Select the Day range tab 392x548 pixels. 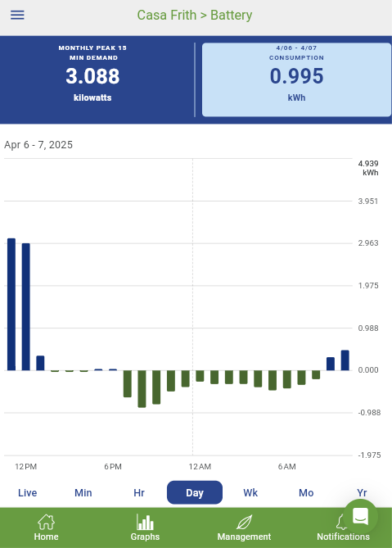point(195,492)
